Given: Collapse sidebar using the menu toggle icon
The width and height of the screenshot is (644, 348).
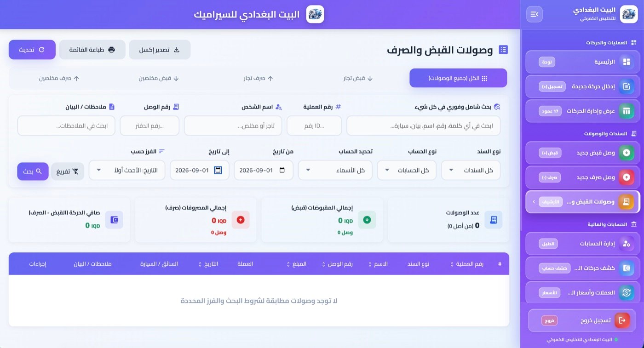Looking at the screenshot, I should click(535, 14).
